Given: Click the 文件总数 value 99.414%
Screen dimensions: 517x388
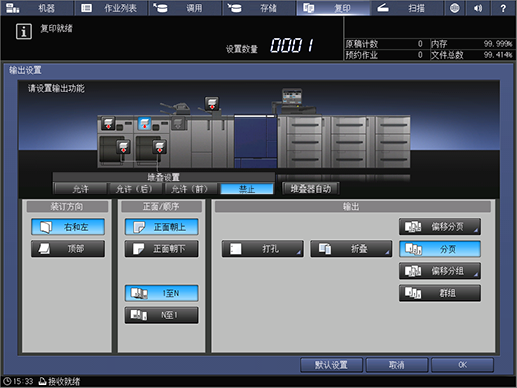Looking at the screenshot, I should pos(498,55).
